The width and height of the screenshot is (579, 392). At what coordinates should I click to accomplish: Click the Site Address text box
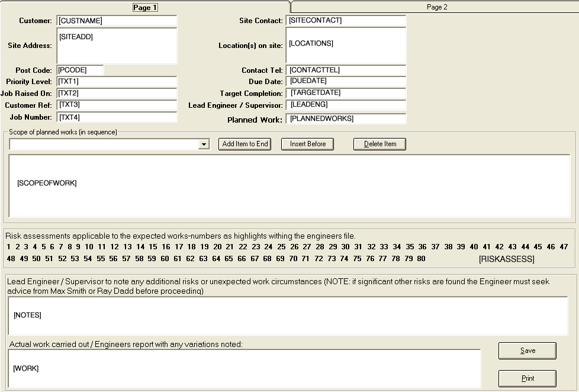[x=117, y=46]
